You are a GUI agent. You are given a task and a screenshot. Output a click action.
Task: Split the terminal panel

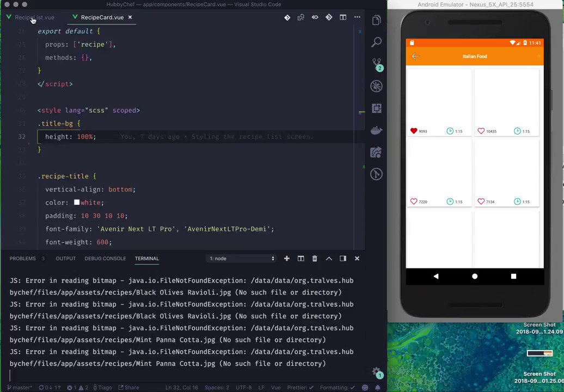pyautogui.click(x=301, y=259)
